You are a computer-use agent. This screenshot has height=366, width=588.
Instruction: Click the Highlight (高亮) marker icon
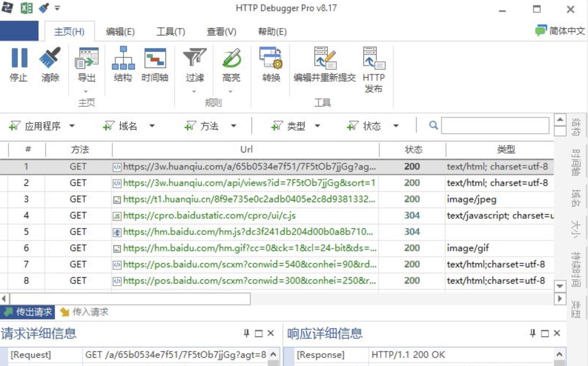pyautogui.click(x=232, y=58)
